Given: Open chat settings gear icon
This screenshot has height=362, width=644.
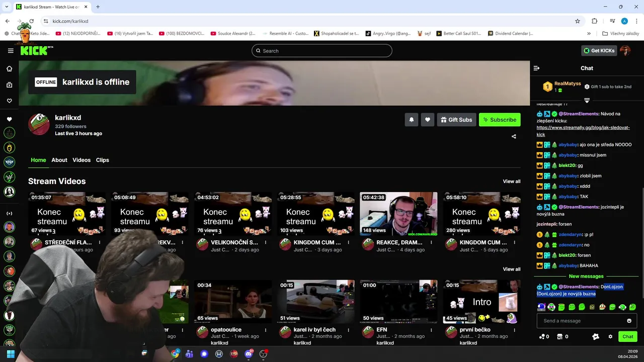Looking at the screenshot, I should click(610, 336).
